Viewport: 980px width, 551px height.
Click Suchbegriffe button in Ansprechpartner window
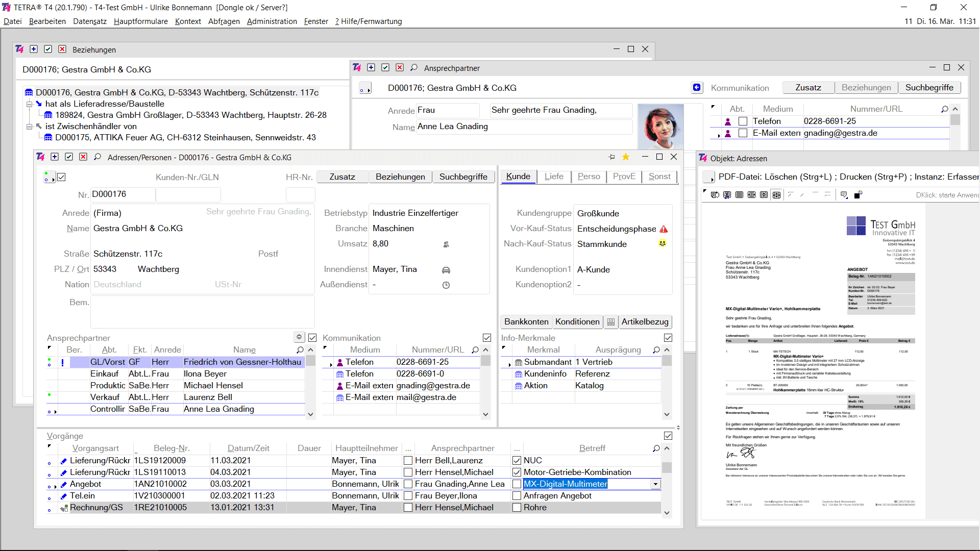click(929, 88)
